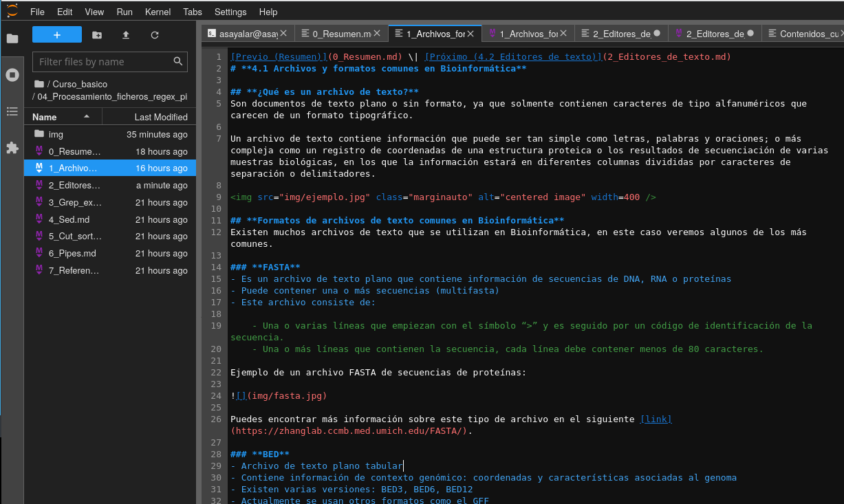
Task: Click the blue New Launcher plus button
Action: point(57,34)
